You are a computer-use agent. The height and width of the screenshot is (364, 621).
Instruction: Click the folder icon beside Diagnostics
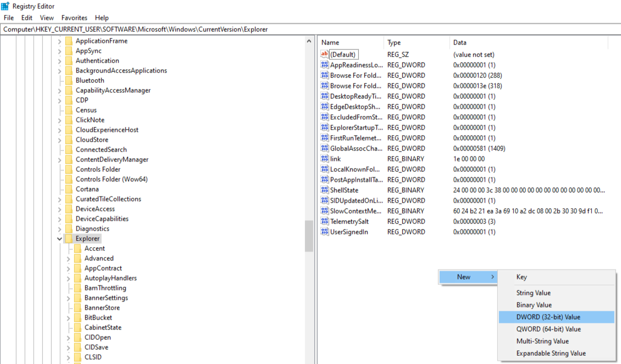pos(69,229)
